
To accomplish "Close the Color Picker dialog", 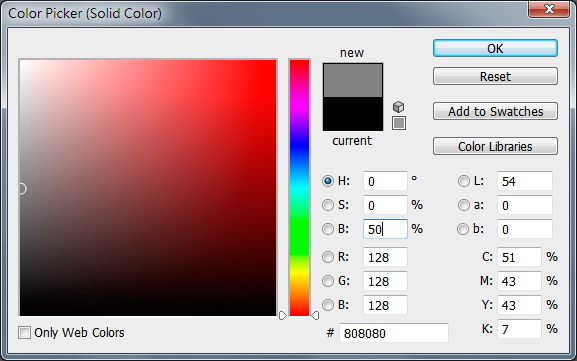I will [x=549, y=9].
